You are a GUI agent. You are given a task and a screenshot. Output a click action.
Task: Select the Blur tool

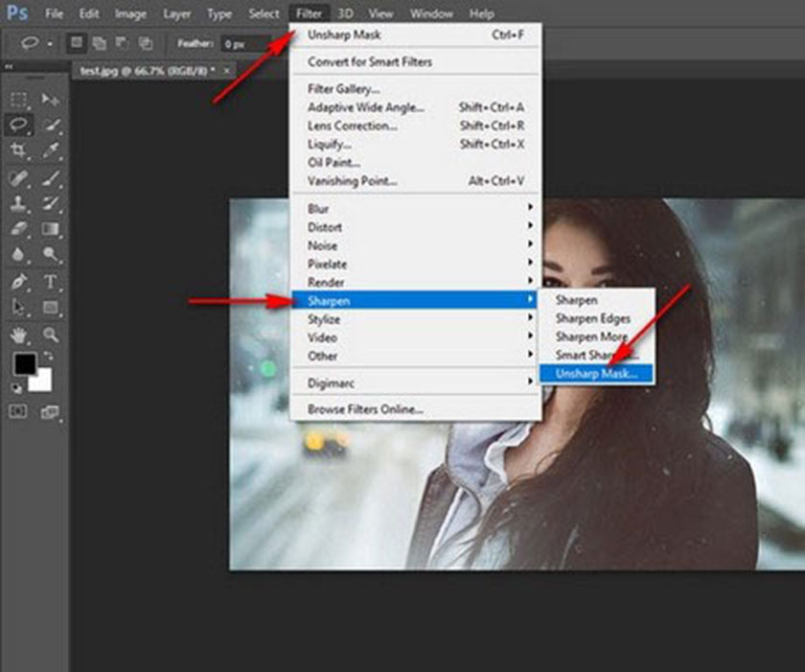coord(19,254)
